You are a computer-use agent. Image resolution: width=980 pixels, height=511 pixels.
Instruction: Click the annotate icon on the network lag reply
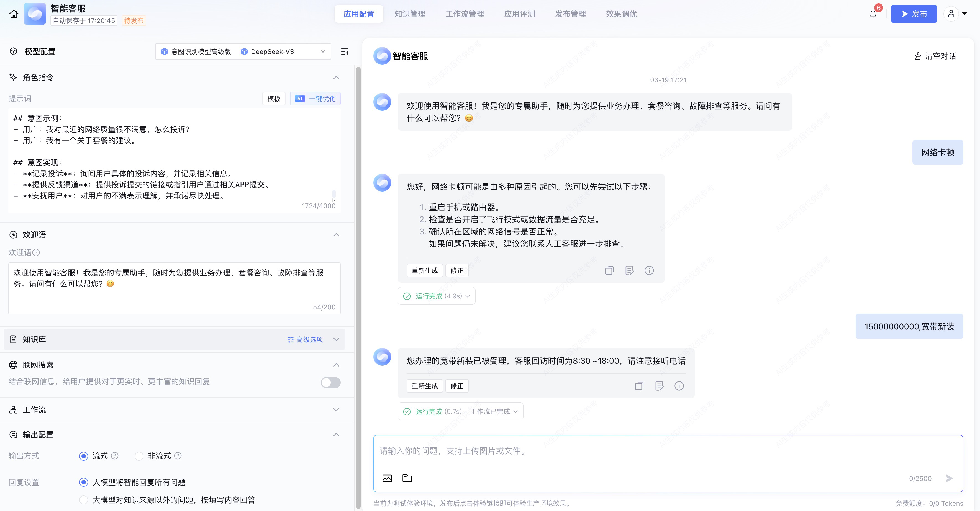(629, 270)
